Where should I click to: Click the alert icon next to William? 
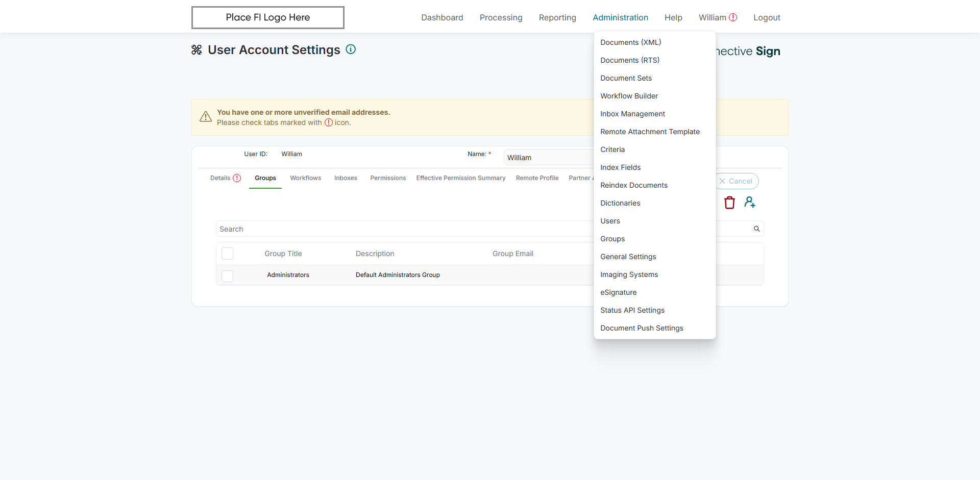point(733,17)
